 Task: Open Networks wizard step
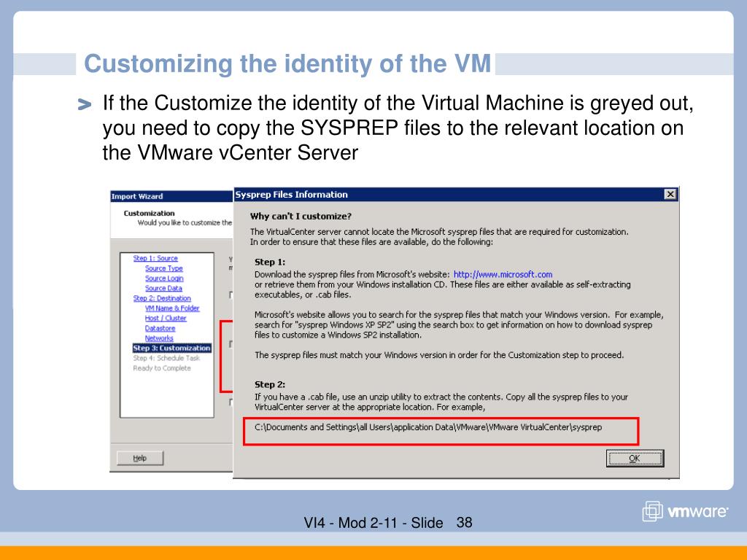coord(159,338)
